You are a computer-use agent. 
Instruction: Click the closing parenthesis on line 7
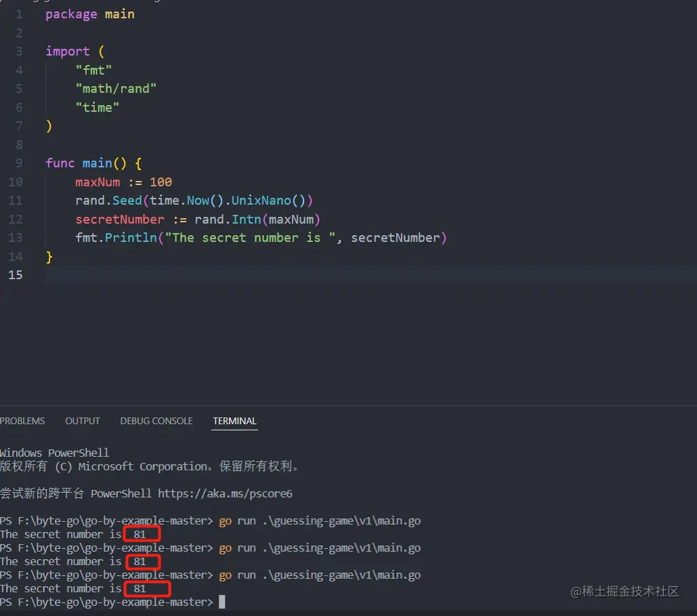coord(49,126)
